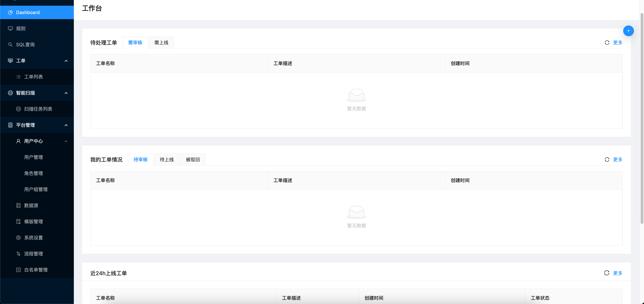Click 更多 link in 近24h上线工单
Image resolution: width=644 pixels, height=304 pixels.
(x=617, y=273)
